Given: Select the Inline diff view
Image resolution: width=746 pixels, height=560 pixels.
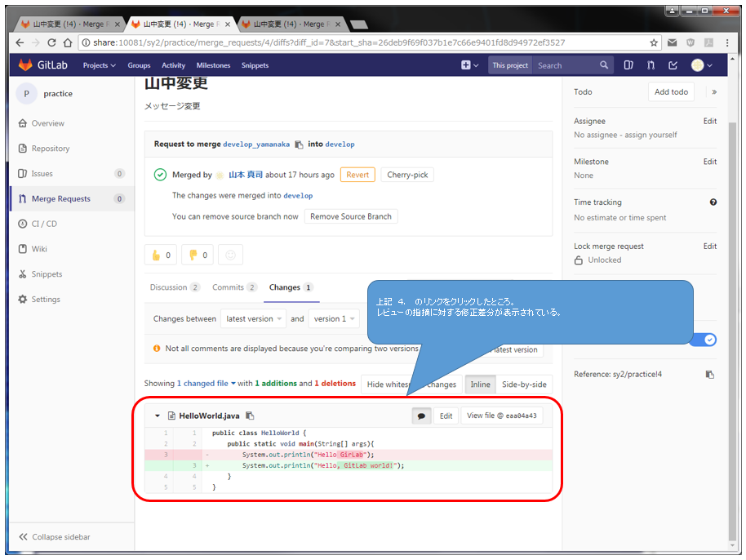Looking at the screenshot, I should pyautogui.click(x=480, y=384).
